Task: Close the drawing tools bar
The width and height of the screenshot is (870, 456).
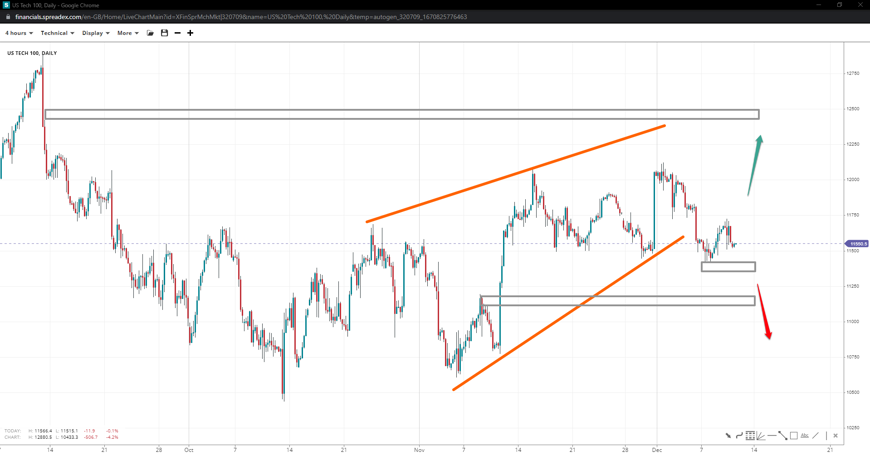Action: coord(836,436)
